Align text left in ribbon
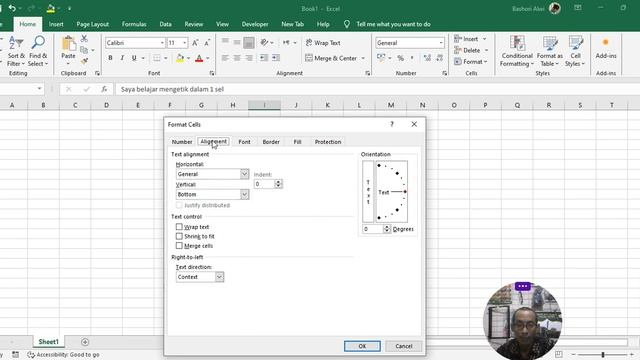This screenshot has height=360, width=640. [x=225, y=58]
